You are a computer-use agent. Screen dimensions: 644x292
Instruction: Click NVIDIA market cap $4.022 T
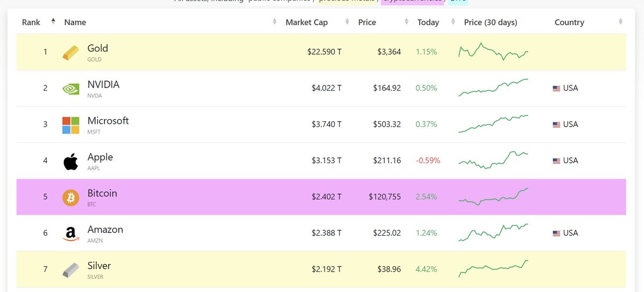(327, 88)
